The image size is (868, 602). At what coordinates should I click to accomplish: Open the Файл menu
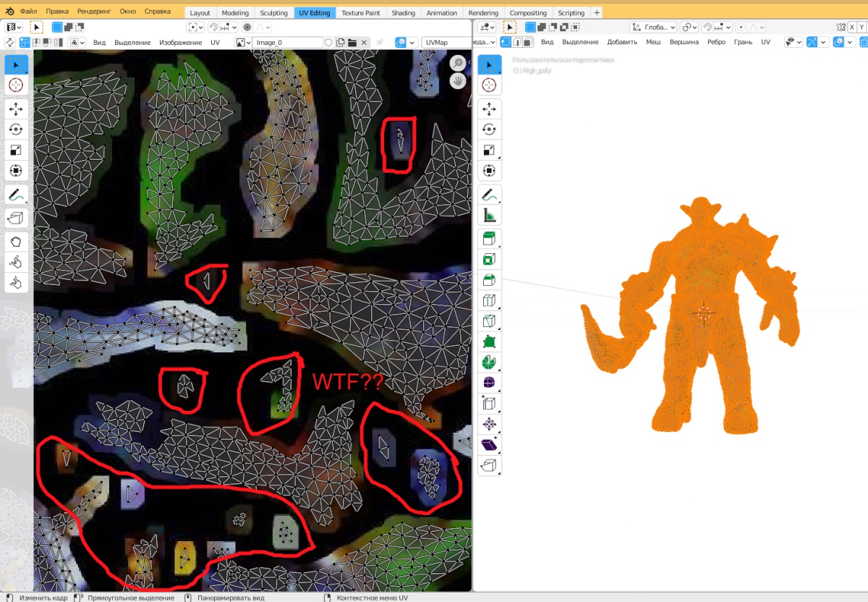(29, 12)
